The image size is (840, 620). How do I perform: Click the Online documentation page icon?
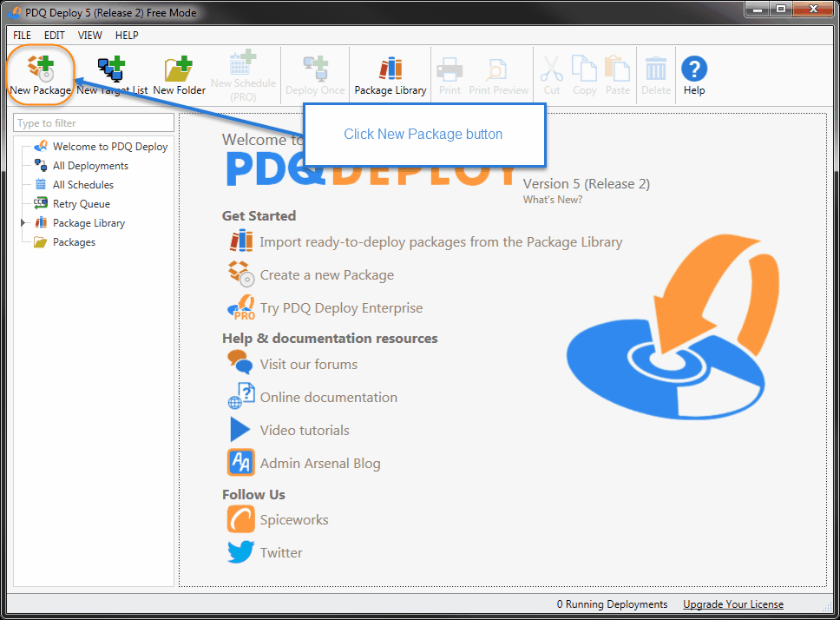point(241,396)
